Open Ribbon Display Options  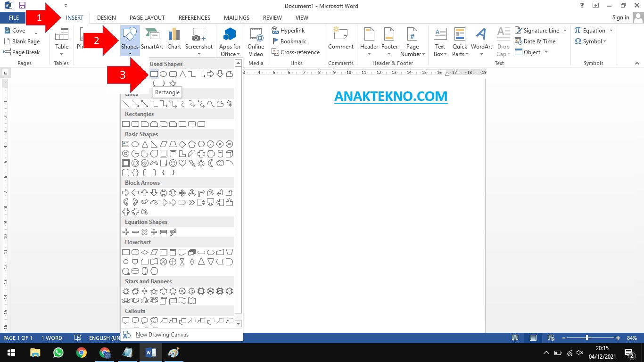pyautogui.click(x=596, y=6)
